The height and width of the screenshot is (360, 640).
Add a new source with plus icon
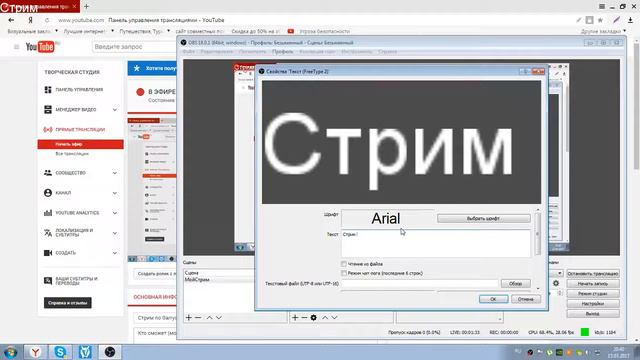pos(295,318)
